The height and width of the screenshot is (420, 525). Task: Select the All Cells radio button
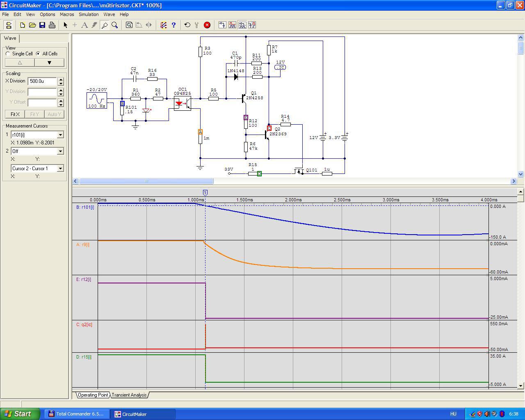click(x=38, y=54)
